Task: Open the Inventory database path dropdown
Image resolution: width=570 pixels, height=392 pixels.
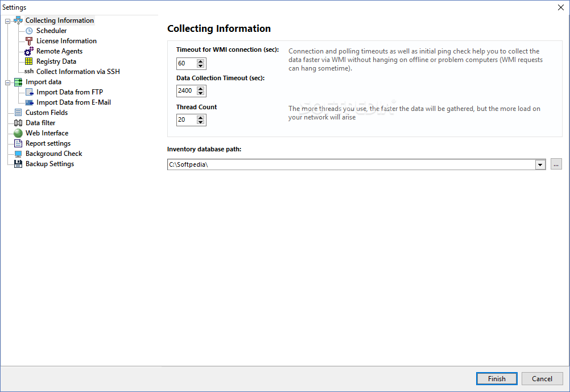Action: point(540,165)
